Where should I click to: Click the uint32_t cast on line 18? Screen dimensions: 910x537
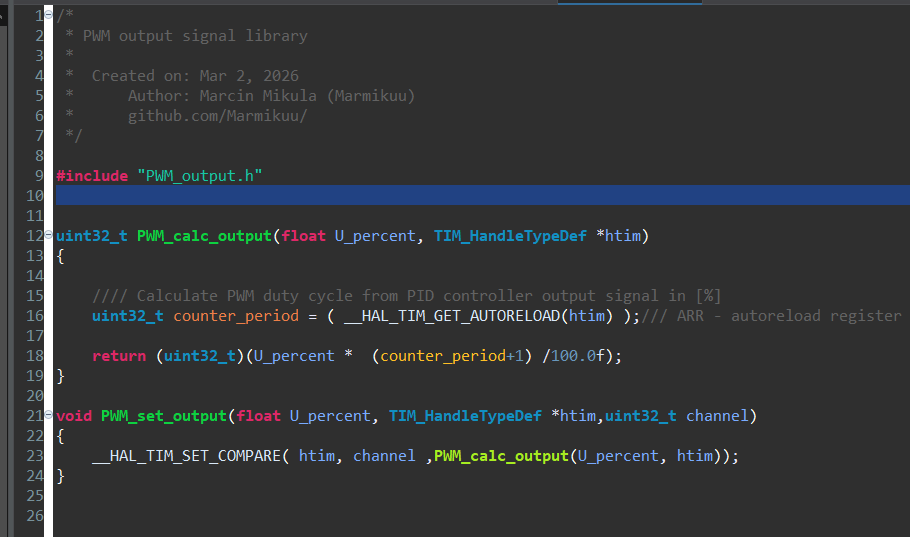pos(200,356)
